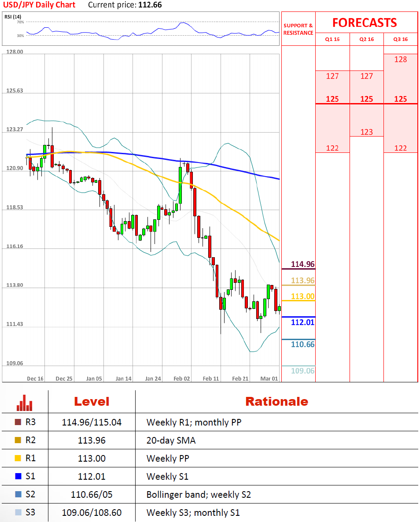Click the rationale 'Weekly R1; monthly PP'

point(194,422)
